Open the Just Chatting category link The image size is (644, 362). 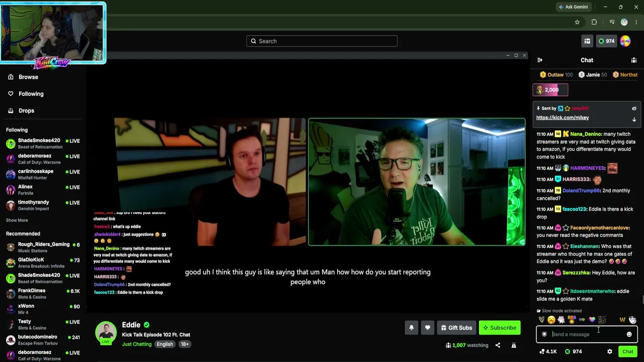point(136,344)
